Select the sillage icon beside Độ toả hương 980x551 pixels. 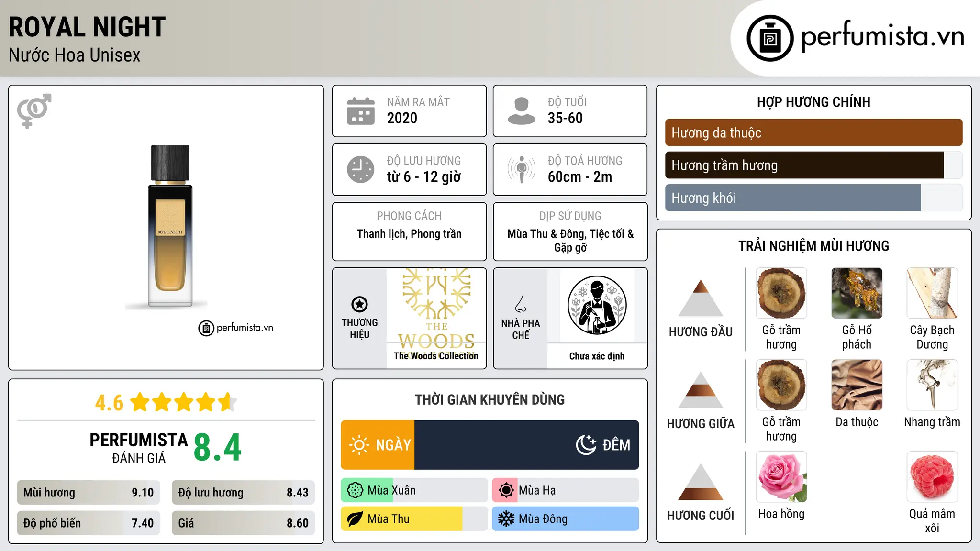pos(521,169)
